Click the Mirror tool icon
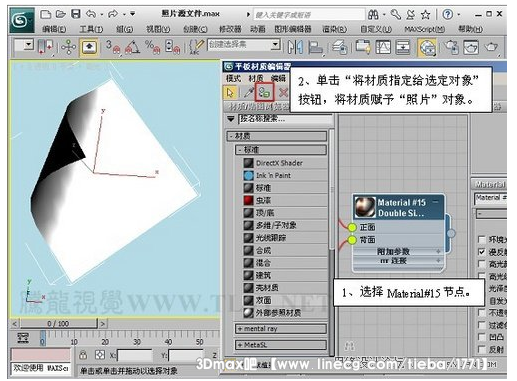 [x=295, y=47]
